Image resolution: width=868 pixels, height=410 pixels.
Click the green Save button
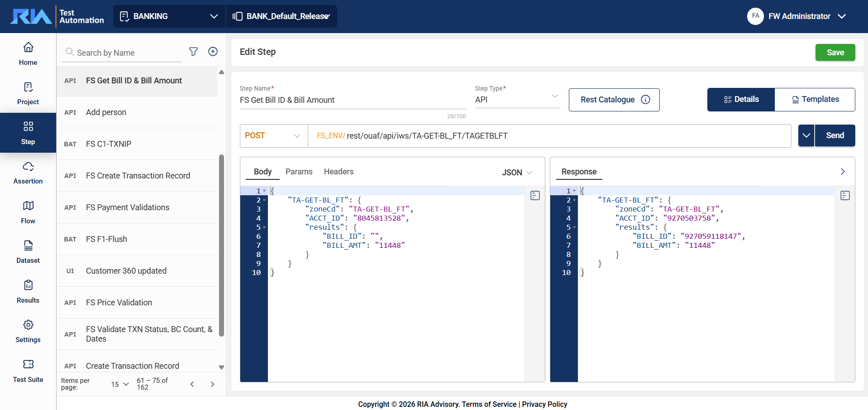coord(835,53)
